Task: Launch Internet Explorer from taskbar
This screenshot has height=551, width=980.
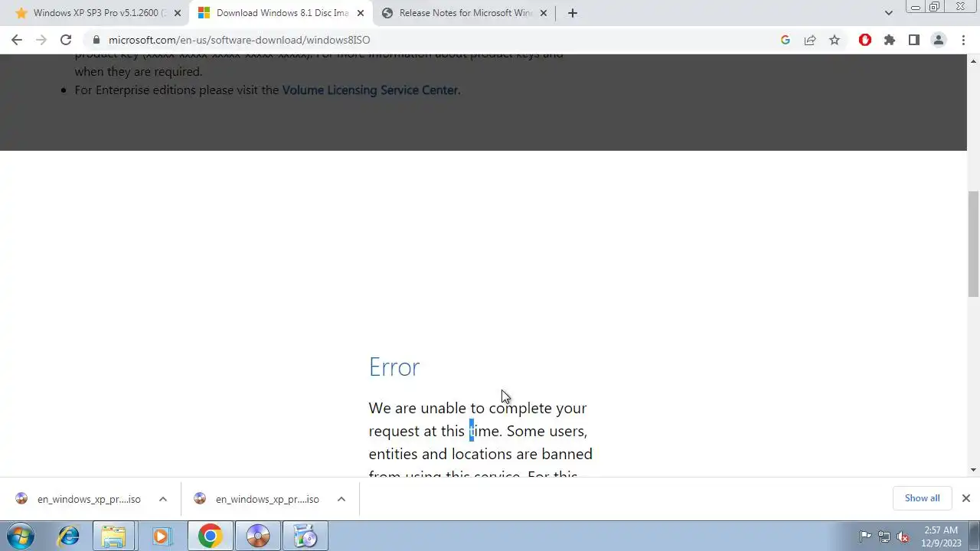Action: [x=68, y=536]
